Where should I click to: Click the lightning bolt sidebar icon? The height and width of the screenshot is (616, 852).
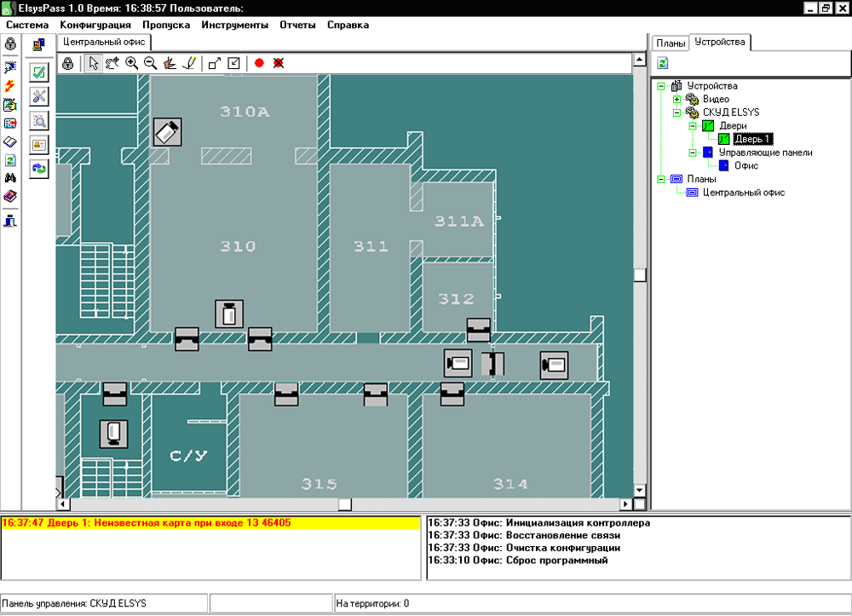point(11,85)
